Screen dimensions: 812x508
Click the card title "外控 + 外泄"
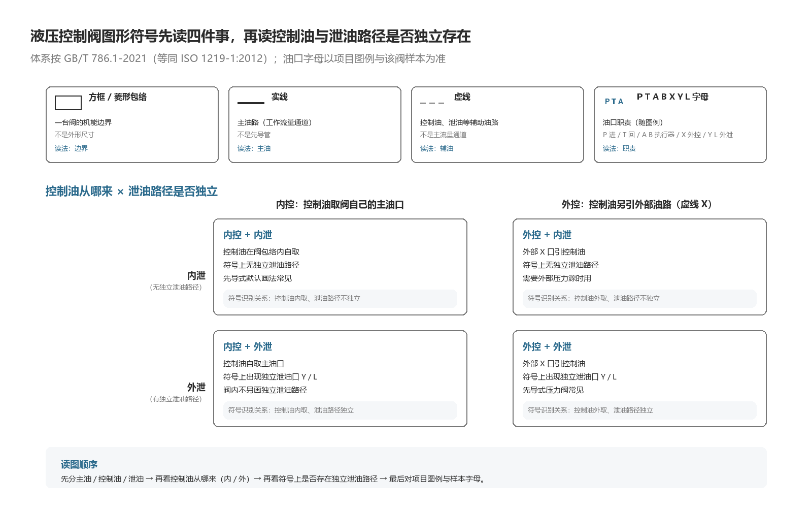(547, 347)
